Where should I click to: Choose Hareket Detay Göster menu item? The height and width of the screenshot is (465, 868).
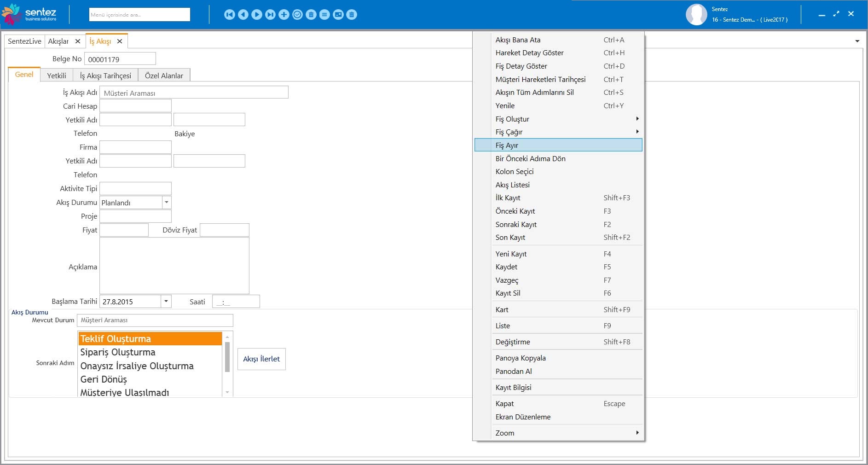558,53
